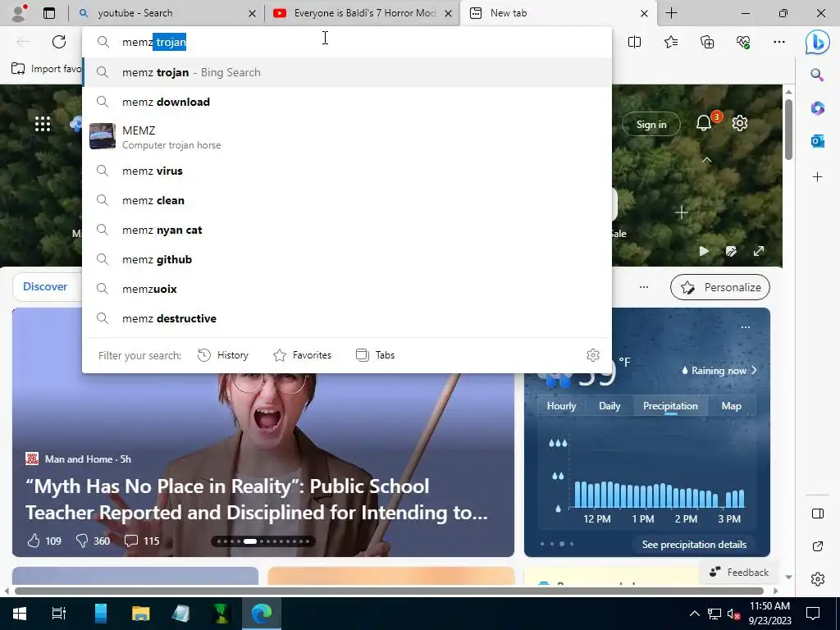
Task: Open the app launcher grid
Action: [x=43, y=125]
